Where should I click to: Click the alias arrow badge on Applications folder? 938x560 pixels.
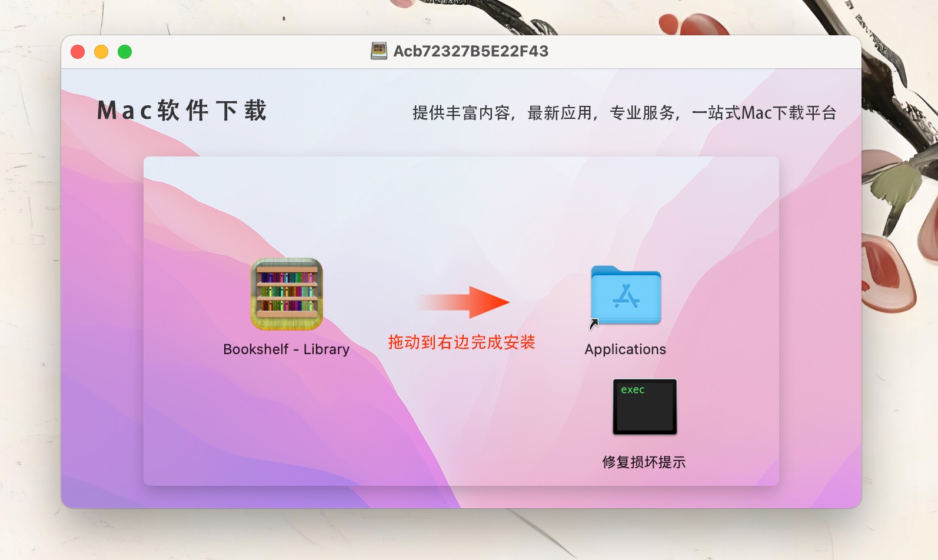coord(594,324)
